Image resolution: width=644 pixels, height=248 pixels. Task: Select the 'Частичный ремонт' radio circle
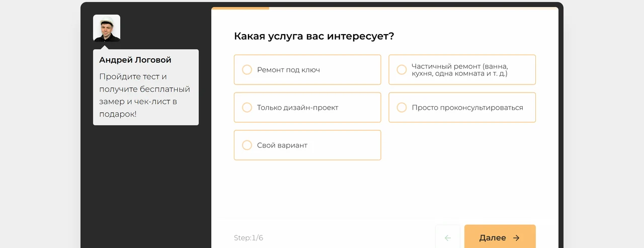[401, 69]
